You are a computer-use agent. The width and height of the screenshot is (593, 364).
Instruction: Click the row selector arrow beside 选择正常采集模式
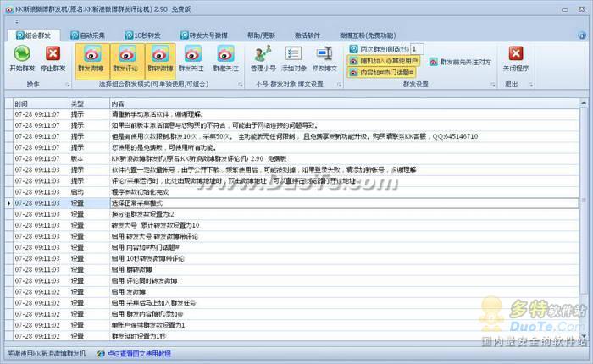point(8,203)
